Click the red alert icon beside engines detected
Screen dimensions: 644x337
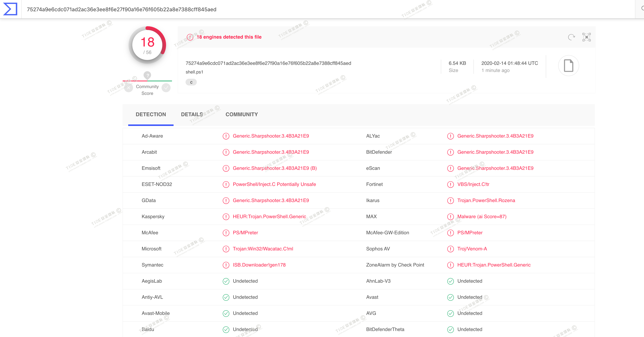click(190, 37)
